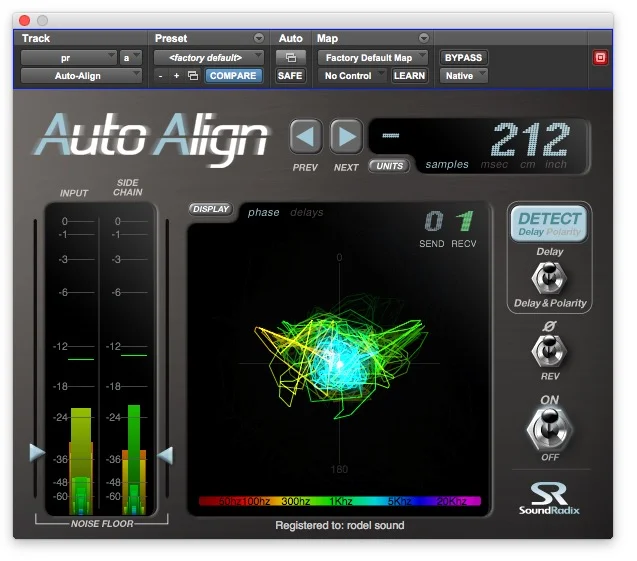Select the delays display tab
637x561 pixels.
(307, 212)
